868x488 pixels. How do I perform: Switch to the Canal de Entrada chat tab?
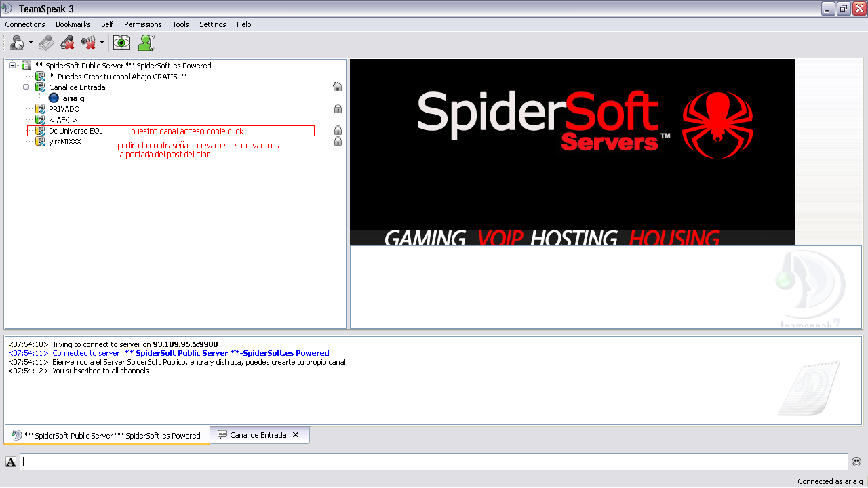pos(258,435)
